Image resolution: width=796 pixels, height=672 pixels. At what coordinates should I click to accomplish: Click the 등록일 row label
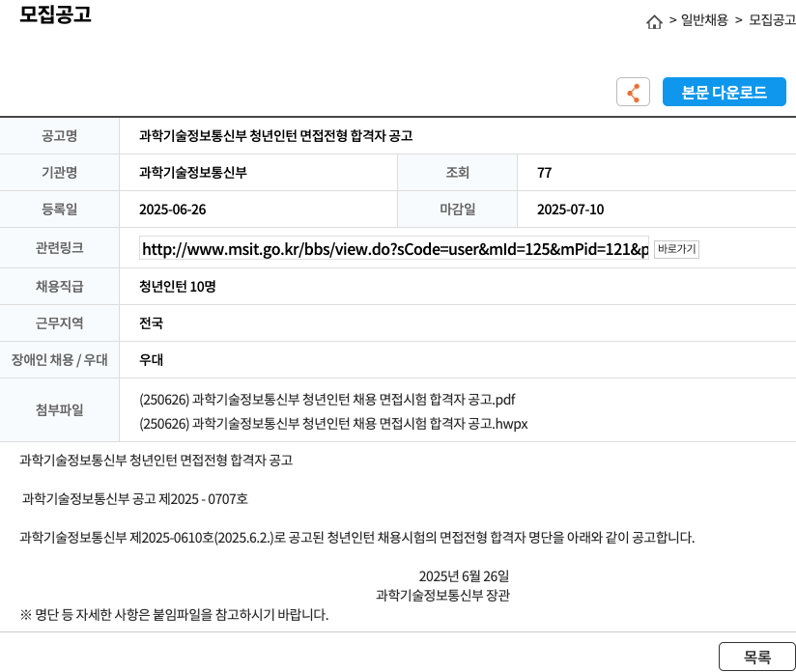point(59,210)
